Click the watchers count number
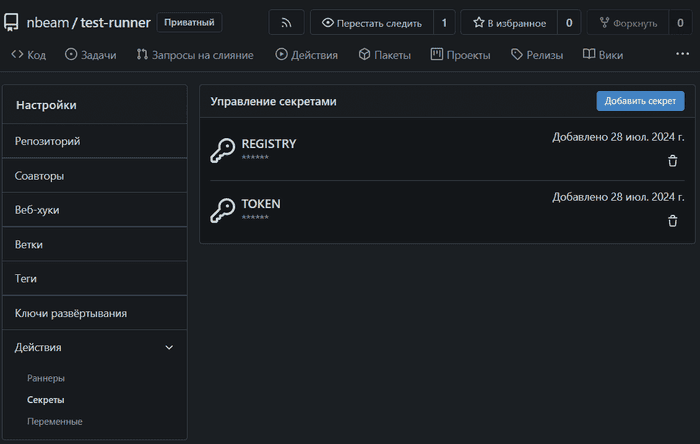Image resolution: width=700 pixels, height=444 pixels. (444, 22)
